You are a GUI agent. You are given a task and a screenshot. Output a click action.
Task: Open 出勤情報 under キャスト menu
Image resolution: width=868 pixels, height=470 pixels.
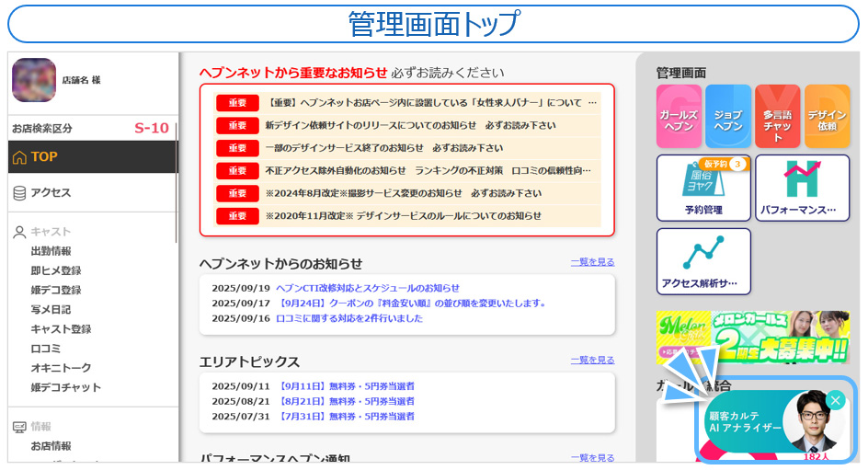[51, 251]
